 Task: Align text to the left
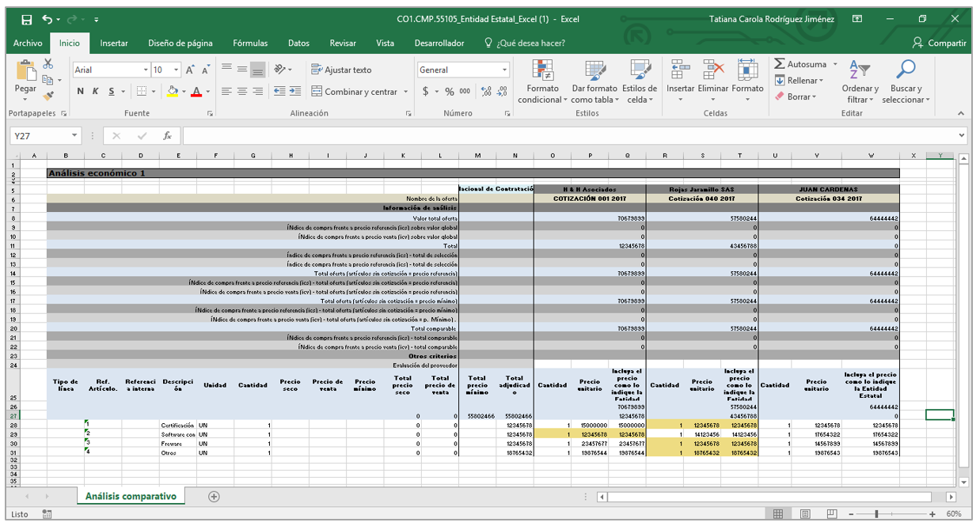tap(226, 92)
